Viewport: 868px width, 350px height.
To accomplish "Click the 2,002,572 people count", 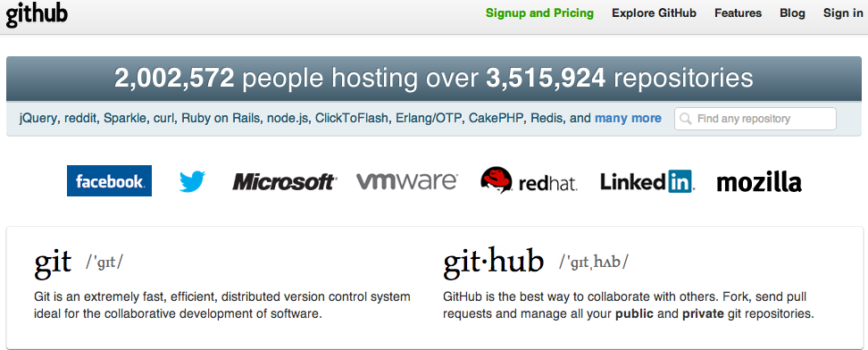I will click(174, 78).
